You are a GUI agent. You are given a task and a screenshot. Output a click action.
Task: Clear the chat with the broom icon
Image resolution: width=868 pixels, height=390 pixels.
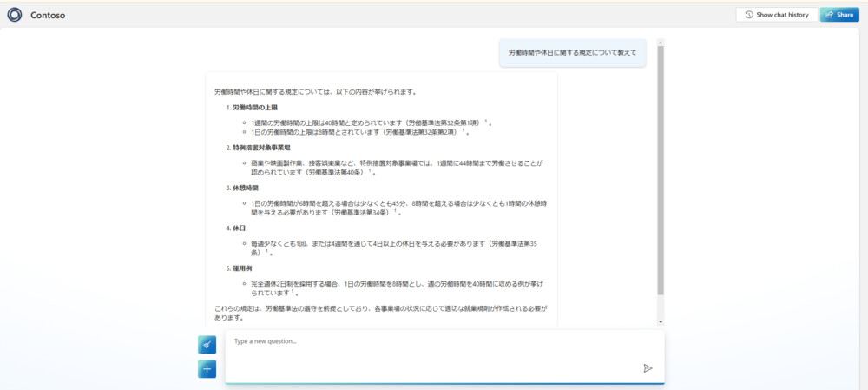[207, 345]
